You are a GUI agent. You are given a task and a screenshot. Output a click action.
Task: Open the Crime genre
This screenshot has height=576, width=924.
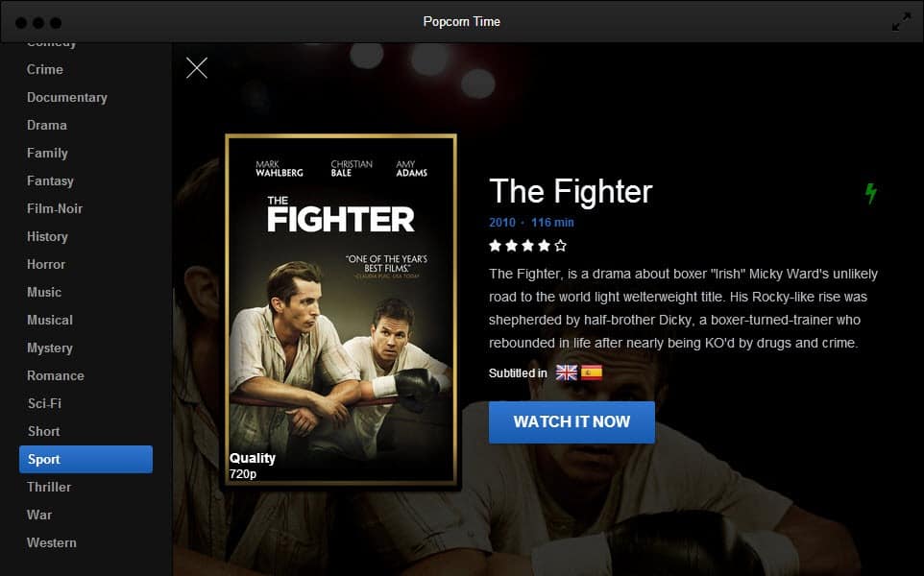pyautogui.click(x=45, y=69)
